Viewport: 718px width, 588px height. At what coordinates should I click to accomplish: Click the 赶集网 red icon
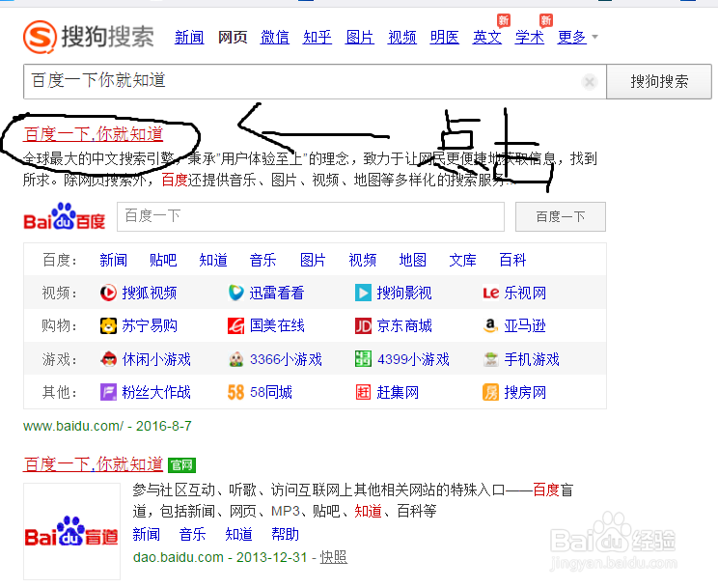tap(363, 392)
